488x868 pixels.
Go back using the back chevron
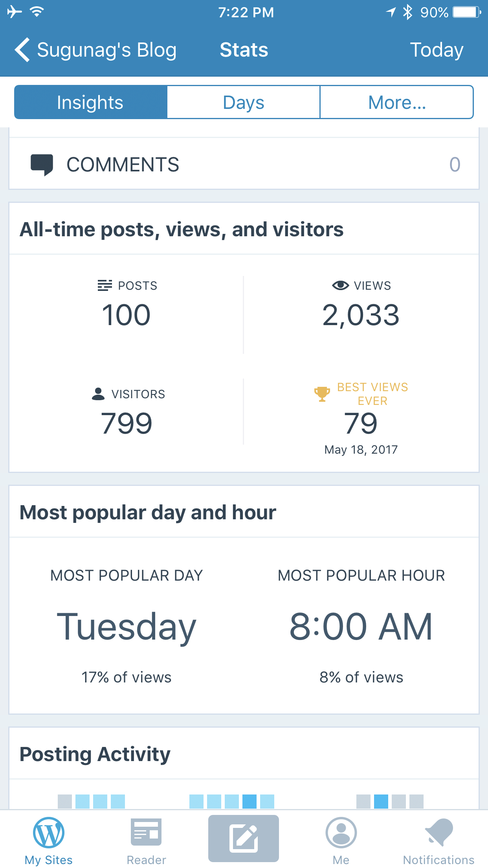point(22,50)
